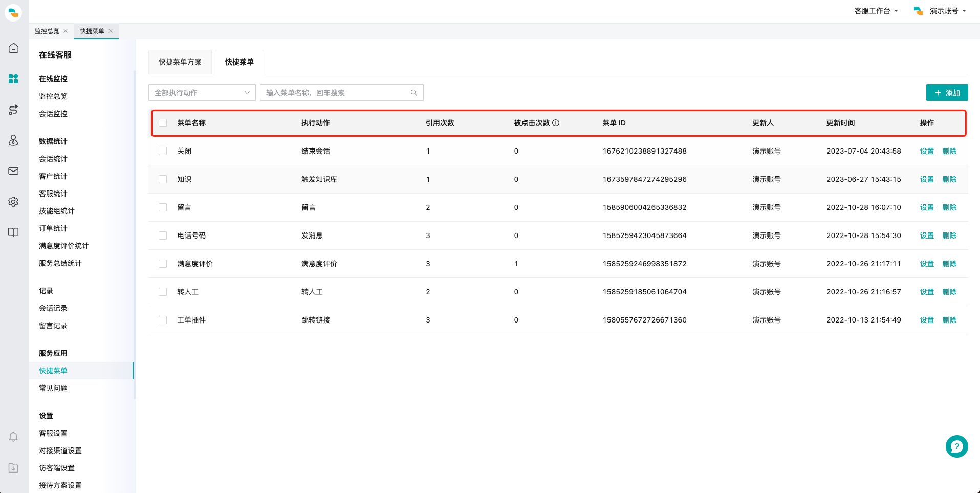This screenshot has height=493, width=980.
Task: Open the 全部执行动作 filter dropdown
Action: [x=202, y=93]
